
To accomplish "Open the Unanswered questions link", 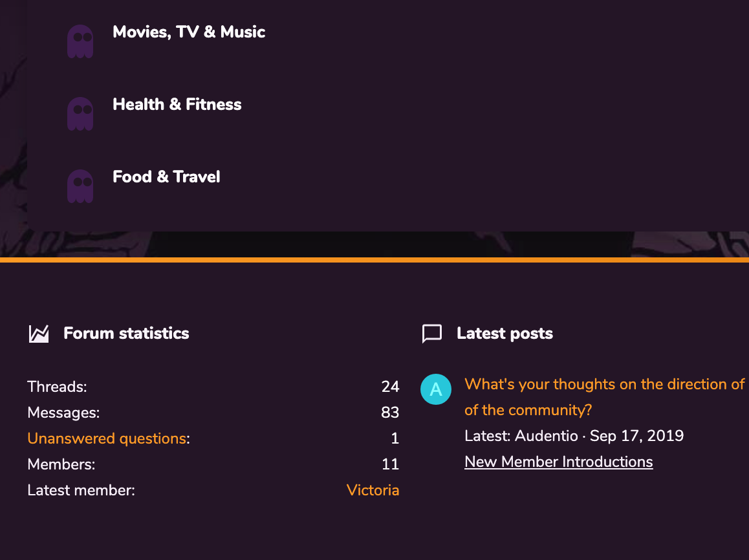I will point(107,438).
